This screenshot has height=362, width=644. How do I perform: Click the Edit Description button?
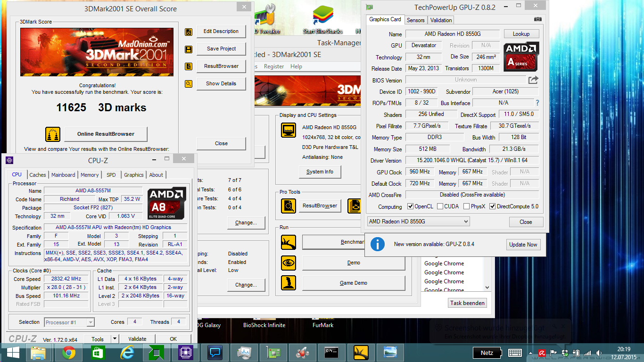(x=221, y=32)
